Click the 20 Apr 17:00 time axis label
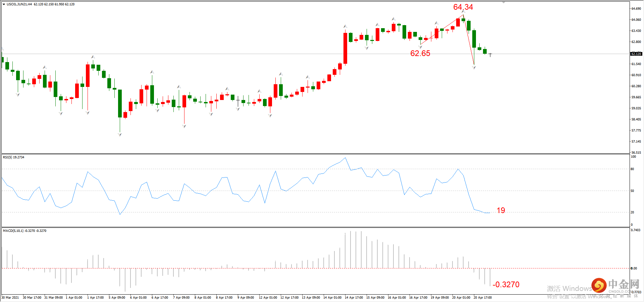 pyautogui.click(x=482, y=298)
